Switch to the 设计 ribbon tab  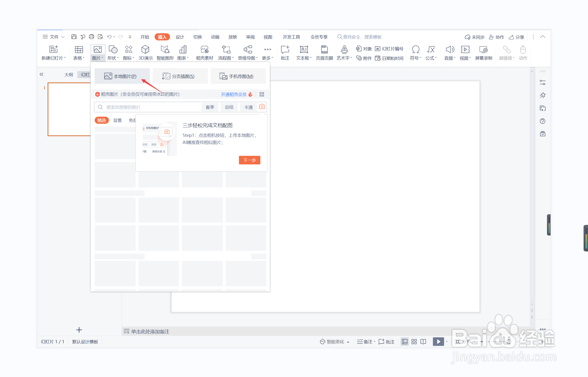[x=179, y=37]
